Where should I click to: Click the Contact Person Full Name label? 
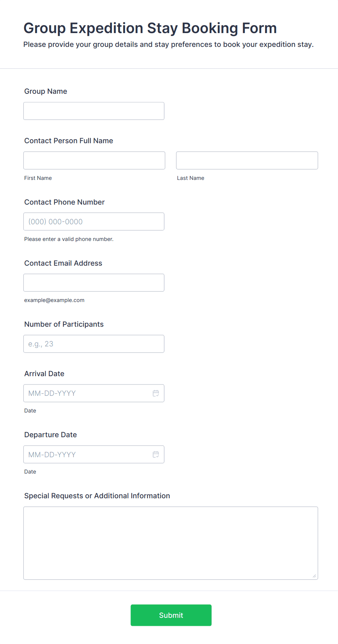[x=69, y=141]
